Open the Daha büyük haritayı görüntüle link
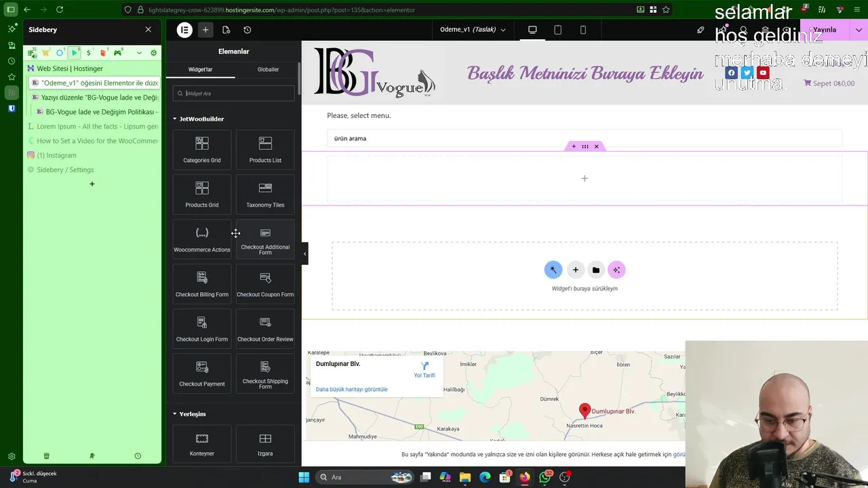 351,390
